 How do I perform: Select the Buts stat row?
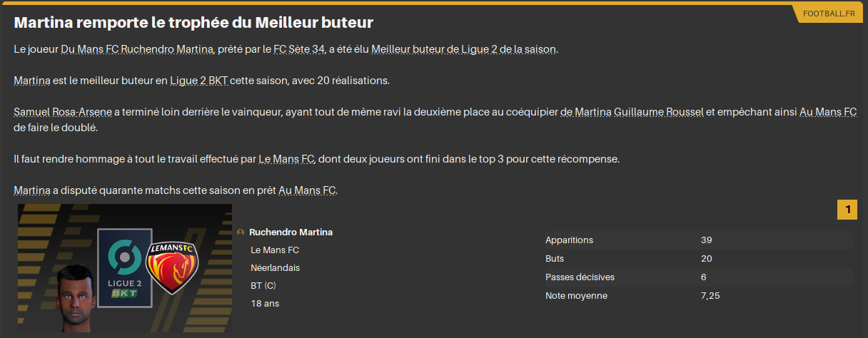[697, 259]
